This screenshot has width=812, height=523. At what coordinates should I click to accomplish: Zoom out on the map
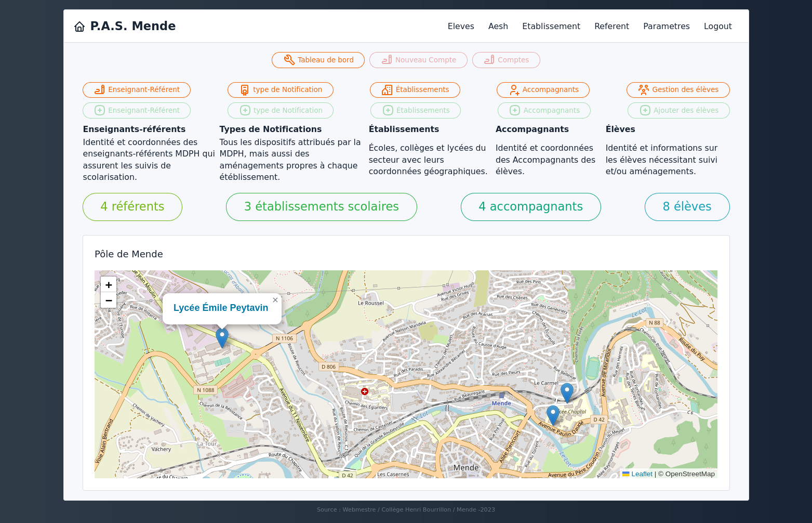pos(109,300)
